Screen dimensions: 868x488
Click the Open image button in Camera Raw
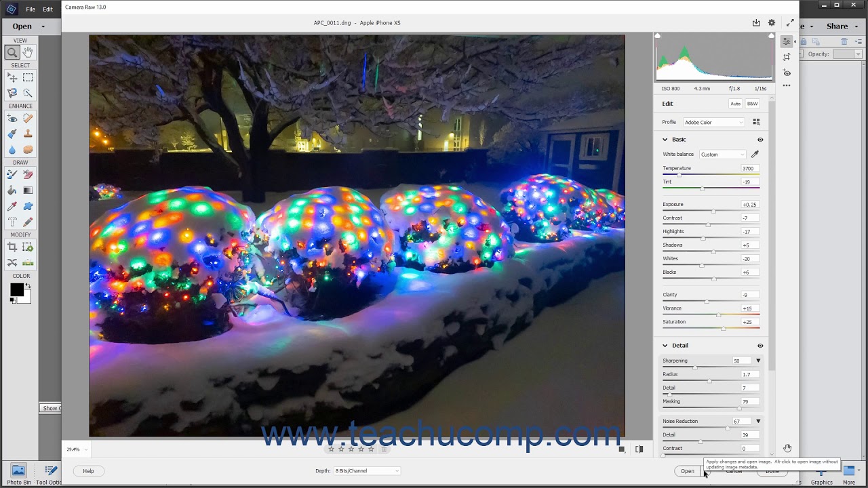tap(688, 471)
